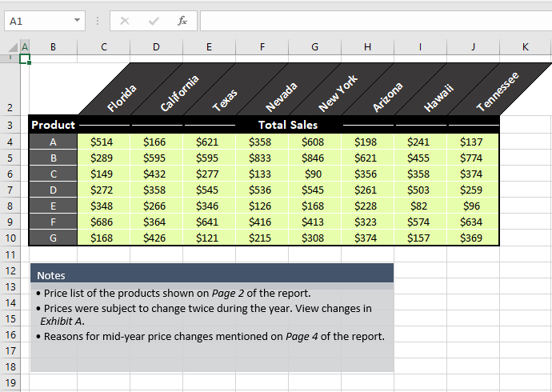Click the Florida diagonal header cell
Screen dimensions: 552x392
122,98
